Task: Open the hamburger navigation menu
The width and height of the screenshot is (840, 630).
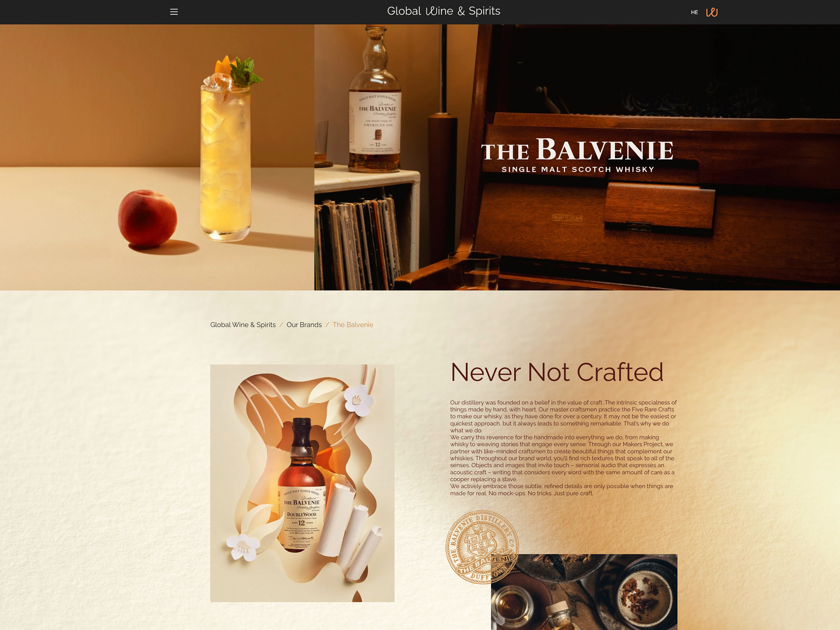Action: click(x=174, y=12)
